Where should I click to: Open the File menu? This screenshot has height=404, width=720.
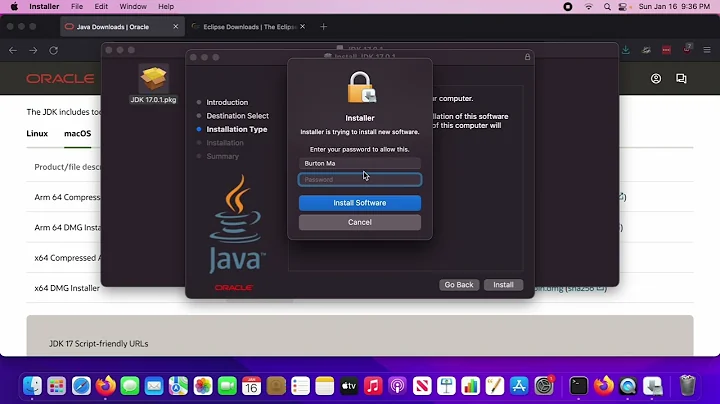point(77,6)
